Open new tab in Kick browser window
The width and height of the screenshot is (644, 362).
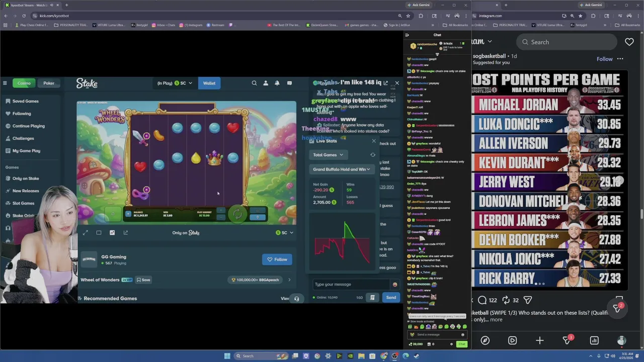(66, 5)
